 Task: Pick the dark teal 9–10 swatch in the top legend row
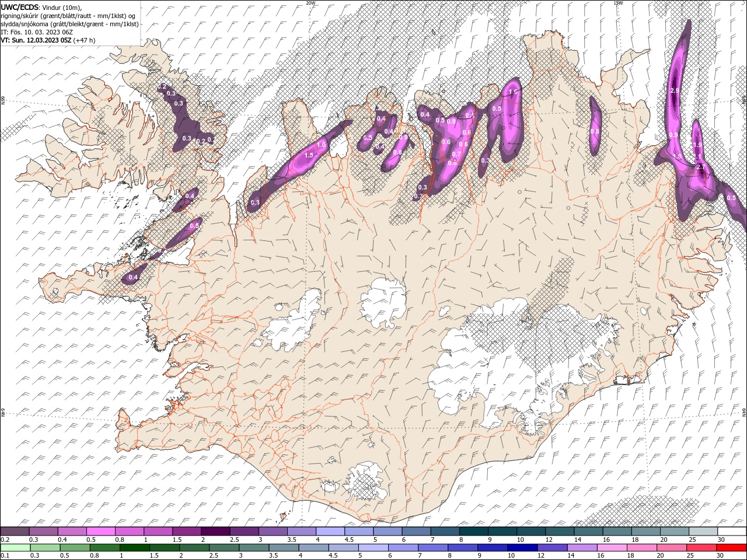[x=502, y=531]
